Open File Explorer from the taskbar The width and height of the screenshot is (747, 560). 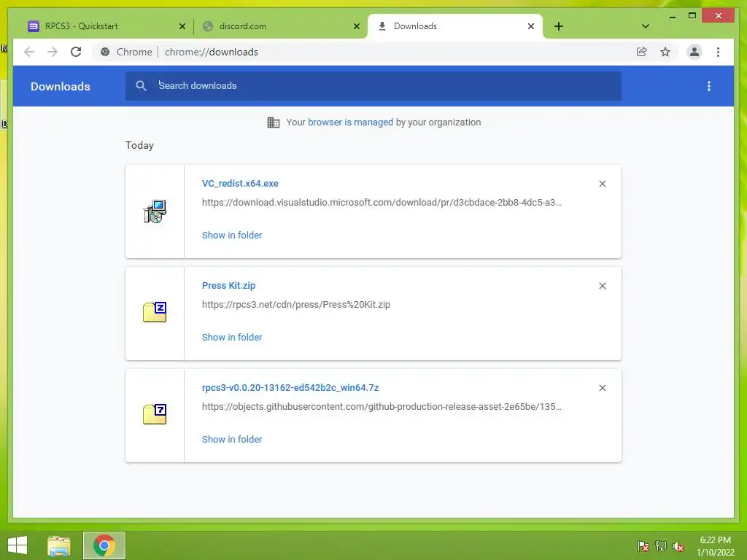pyautogui.click(x=59, y=545)
